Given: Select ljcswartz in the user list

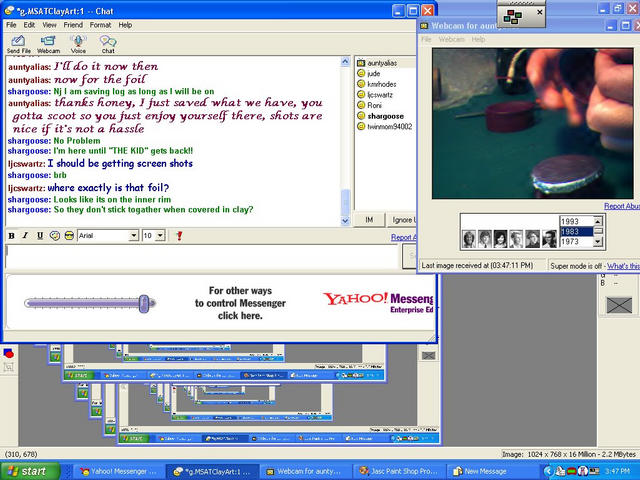Looking at the screenshot, I should (x=380, y=95).
